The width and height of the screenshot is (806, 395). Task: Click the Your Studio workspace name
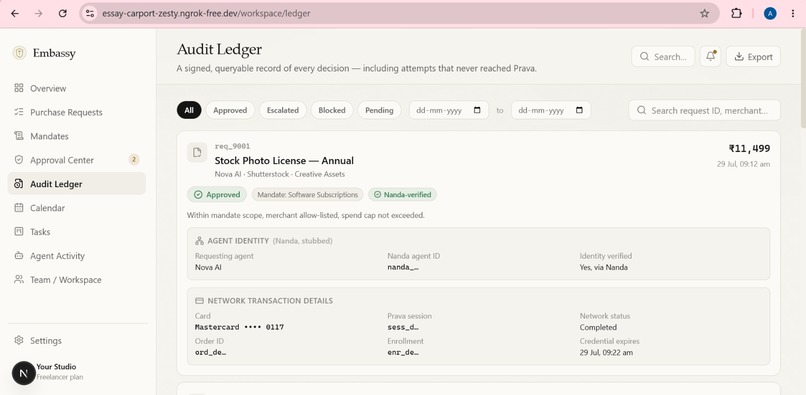click(x=56, y=367)
